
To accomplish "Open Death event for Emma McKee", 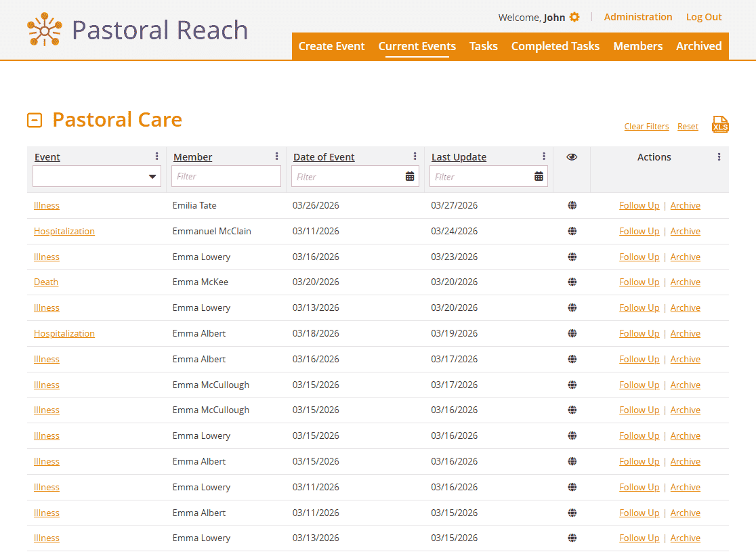I will pyautogui.click(x=46, y=282).
